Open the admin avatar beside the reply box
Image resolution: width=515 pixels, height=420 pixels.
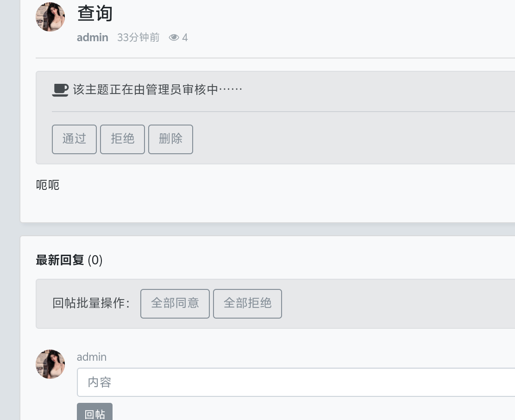pyautogui.click(x=50, y=364)
